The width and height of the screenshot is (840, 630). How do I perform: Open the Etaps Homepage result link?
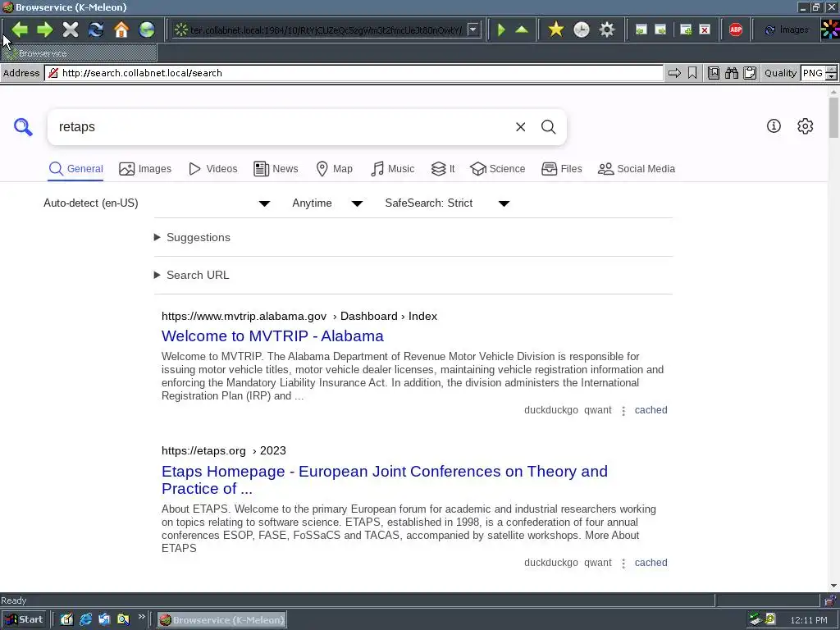point(385,479)
